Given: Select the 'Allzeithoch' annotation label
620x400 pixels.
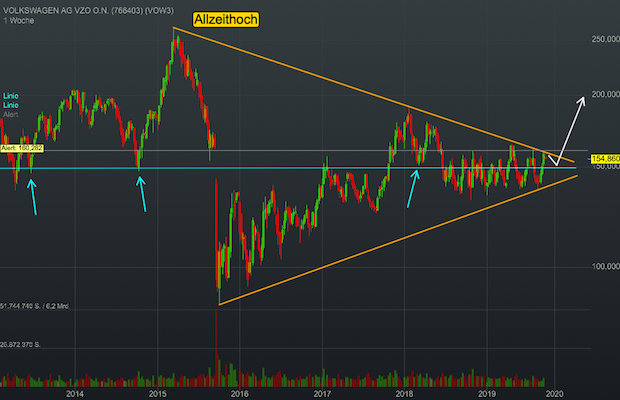Looking at the screenshot, I should click(x=226, y=19).
